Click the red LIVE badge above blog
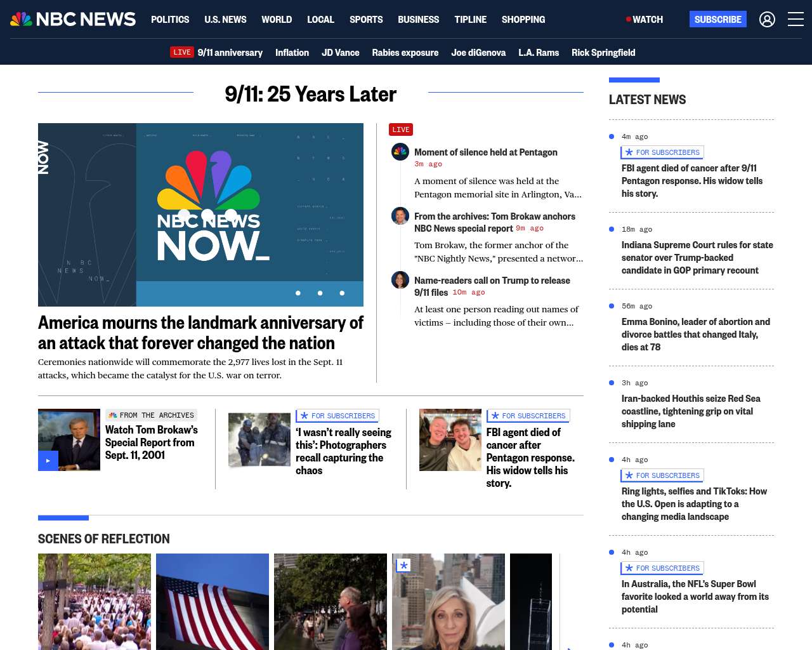Screen dimensions: 812x650 click(x=401, y=129)
